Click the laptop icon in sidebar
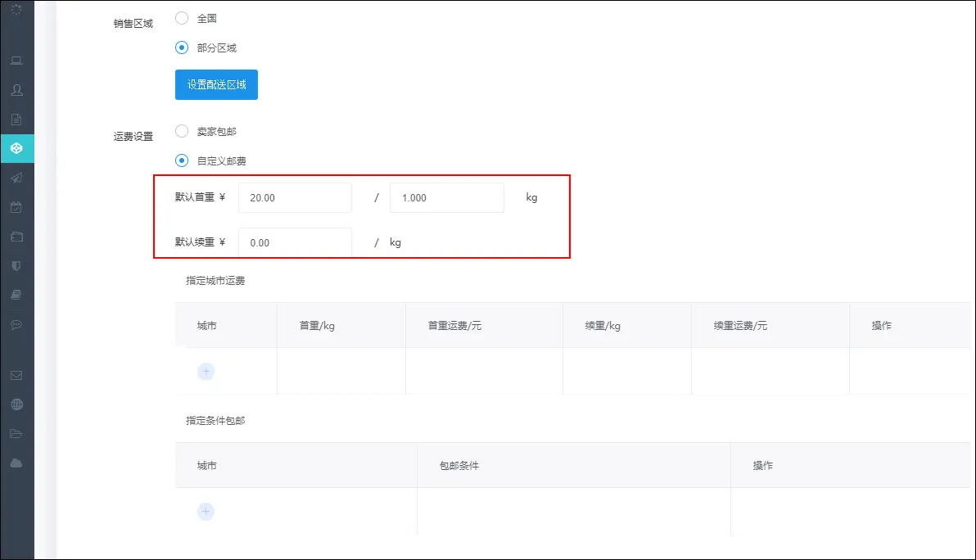Viewport: 976px width, 560px height. pyautogui.click(x=16, y=61)
